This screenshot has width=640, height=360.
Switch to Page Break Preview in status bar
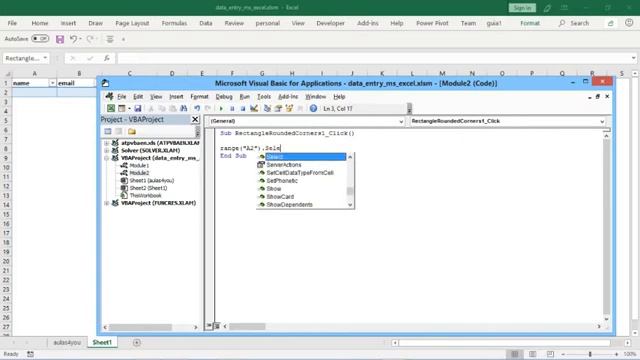pyautogui.click(x=550, y=354)
